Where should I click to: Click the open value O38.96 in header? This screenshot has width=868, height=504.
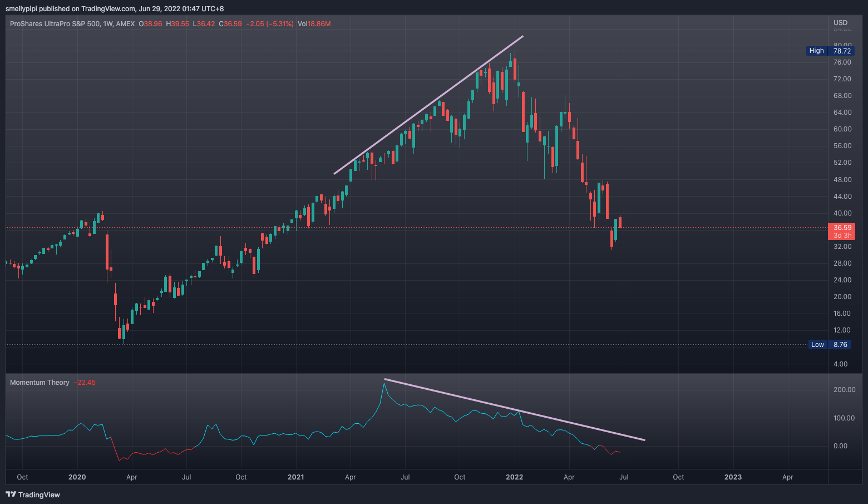point(150,24)
